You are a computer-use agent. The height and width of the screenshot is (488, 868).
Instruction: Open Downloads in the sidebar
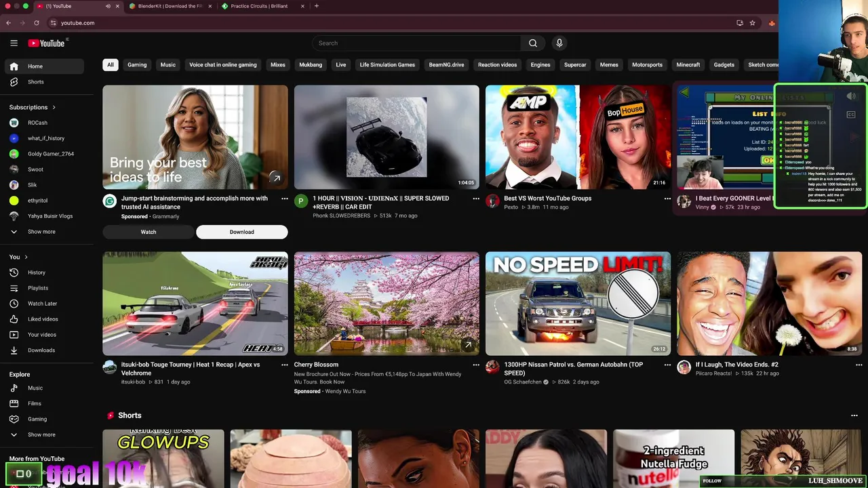pos(45,350)
